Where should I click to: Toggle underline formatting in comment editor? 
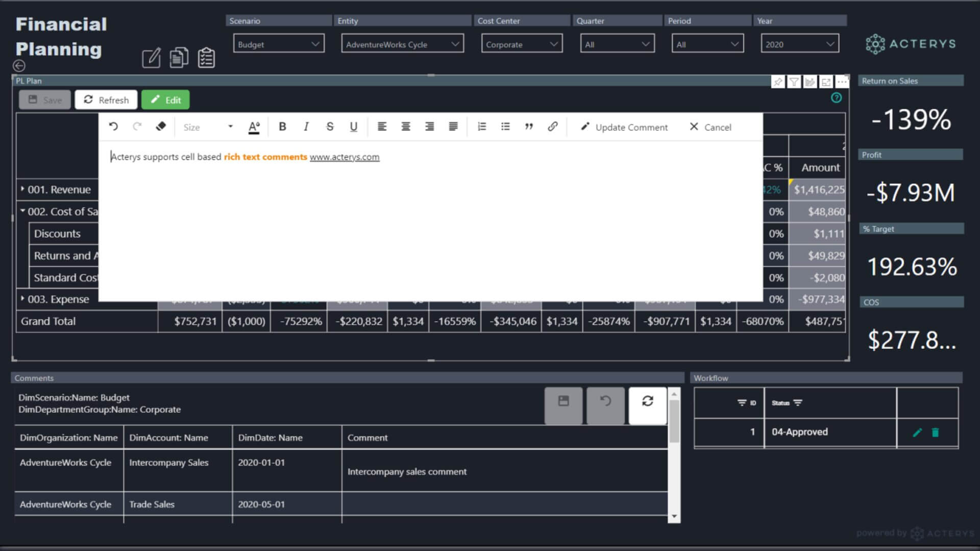tap(353, 127)
